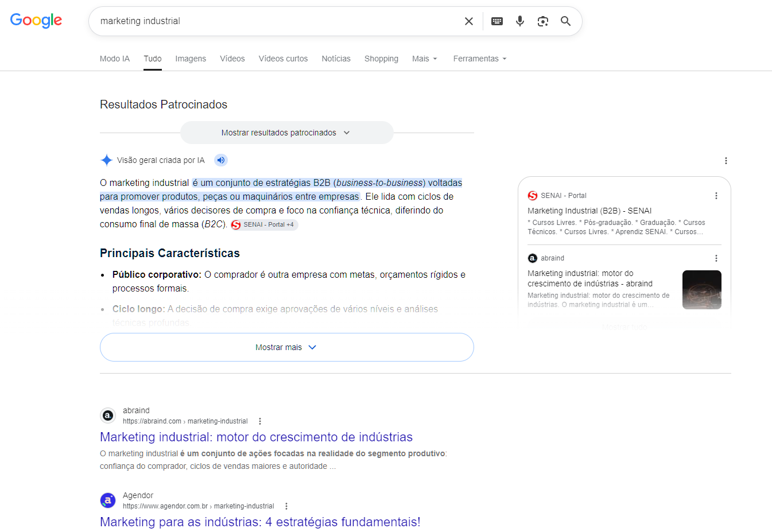Screen dimensions: 772x532
Task: Select the abraind favicon in search result
Action: click(x=108, y=415)
